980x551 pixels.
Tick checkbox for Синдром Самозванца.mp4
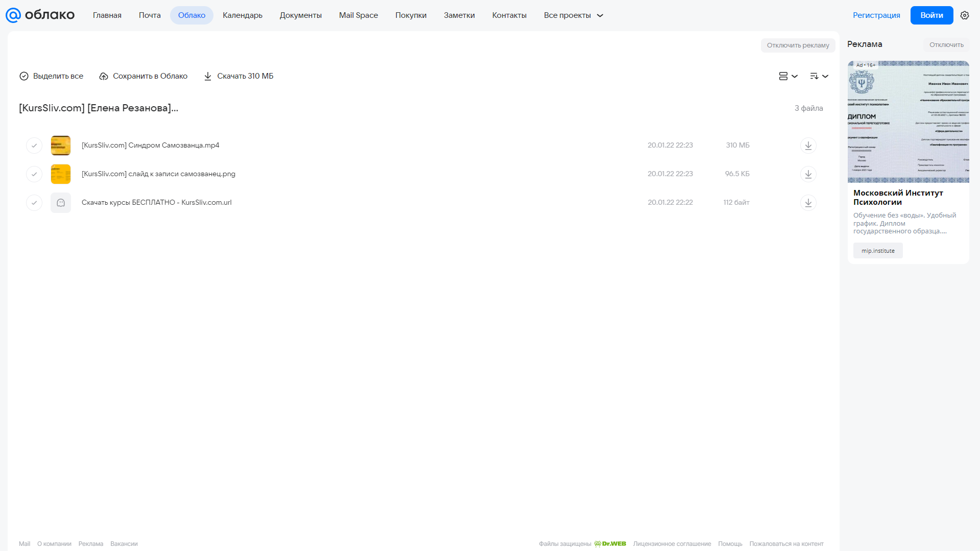(34, 146)
